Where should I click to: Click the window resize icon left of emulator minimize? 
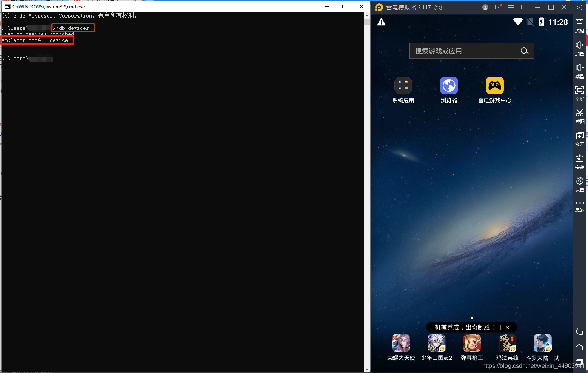click(x=524, y=7)
